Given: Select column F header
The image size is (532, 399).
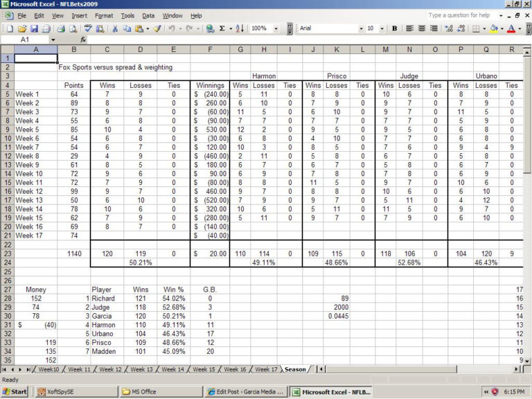Looking at the screenshot, I should tap(210, 50).
